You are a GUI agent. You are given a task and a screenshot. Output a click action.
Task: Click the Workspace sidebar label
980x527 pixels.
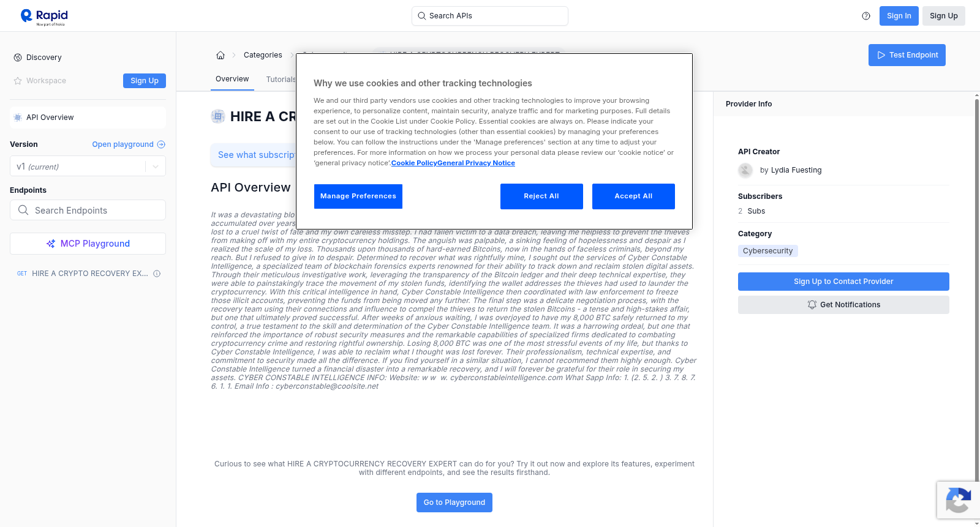click(x=46, y=81)
